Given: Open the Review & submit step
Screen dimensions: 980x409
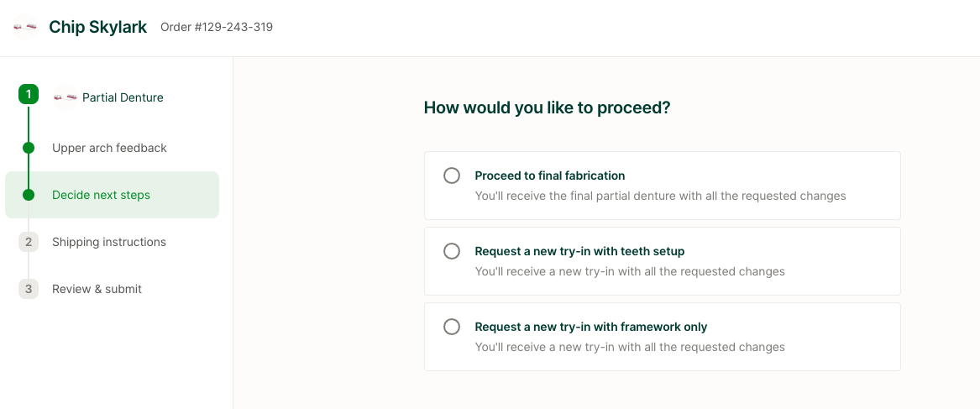Looking at the screenshot, I should point(97,289).
